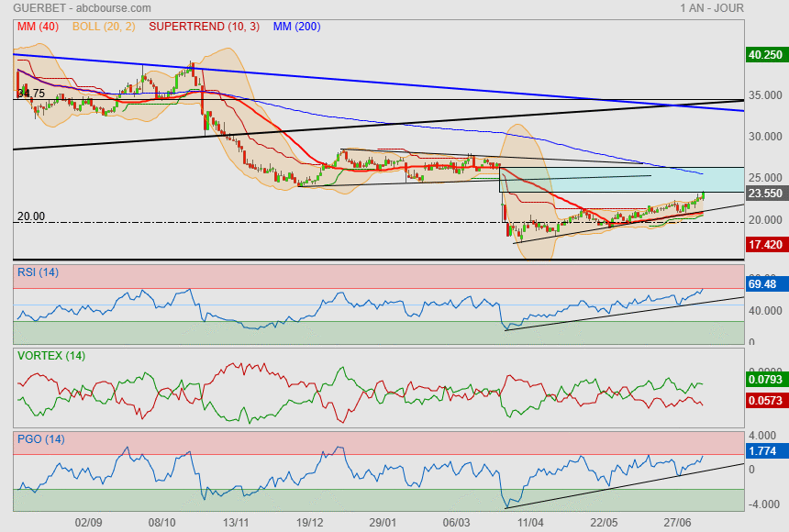This screenshot has width=789, height=532.
Task: Open the RSI (14) panel label
Action: [x=38, y=272]
